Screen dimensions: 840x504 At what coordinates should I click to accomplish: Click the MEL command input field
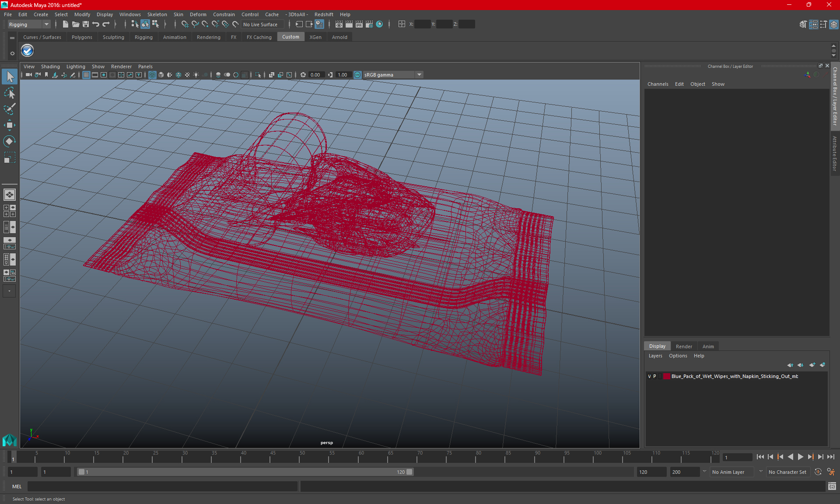tap(163, 486)
